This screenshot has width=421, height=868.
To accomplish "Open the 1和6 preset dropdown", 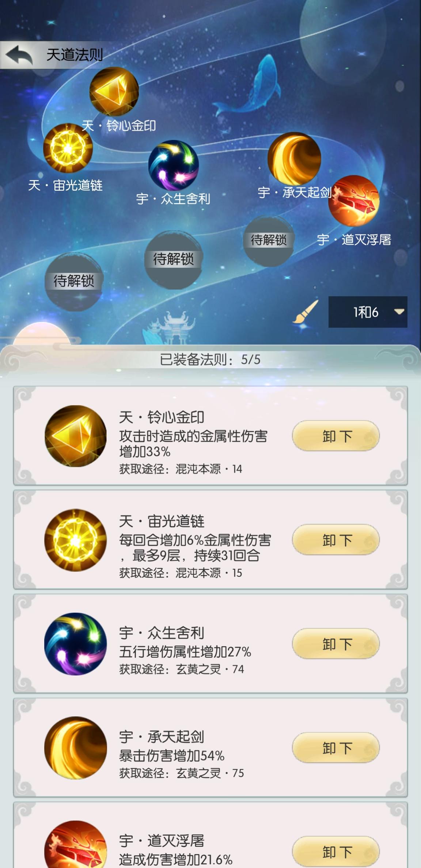I will pos(368,312).
